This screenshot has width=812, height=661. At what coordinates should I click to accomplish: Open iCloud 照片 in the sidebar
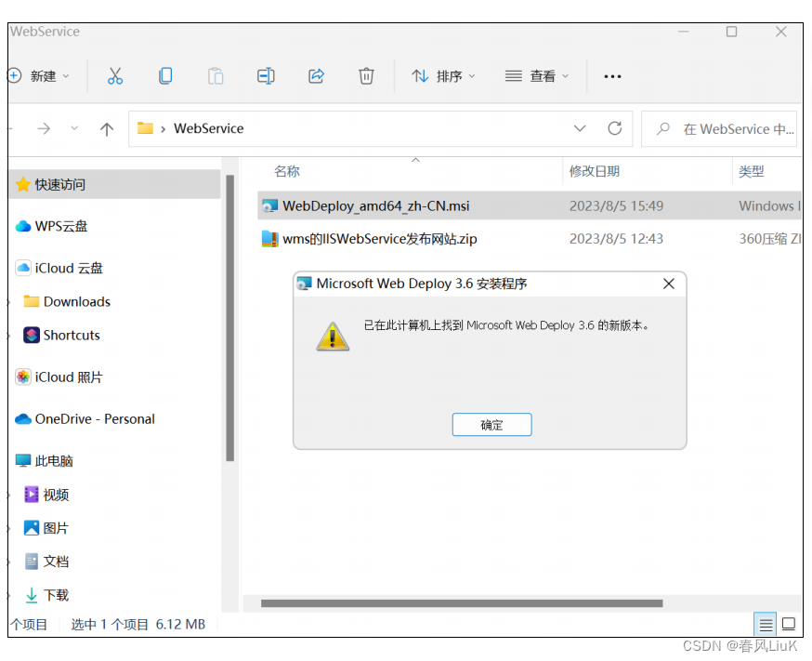[59, 377]
